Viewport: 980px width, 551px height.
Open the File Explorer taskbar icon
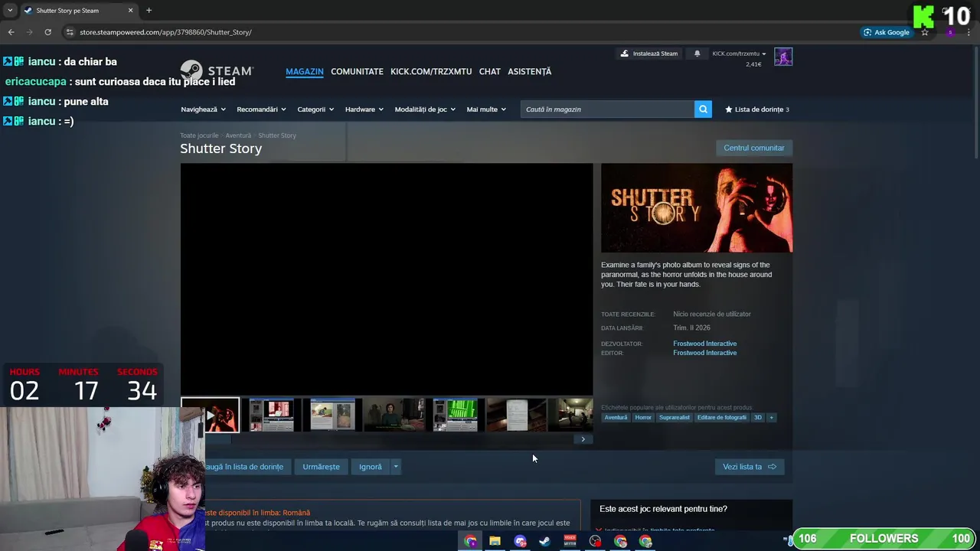point(495,541)
